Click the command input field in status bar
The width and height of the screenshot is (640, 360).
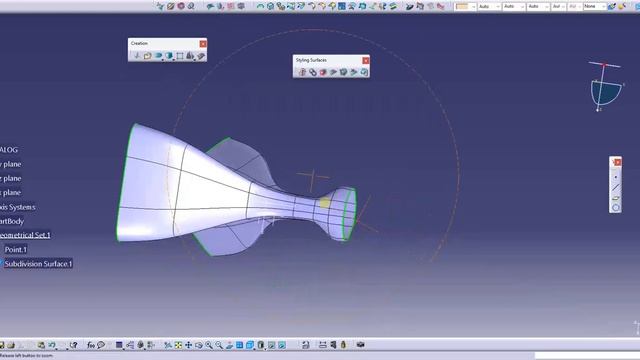[587, 356]
